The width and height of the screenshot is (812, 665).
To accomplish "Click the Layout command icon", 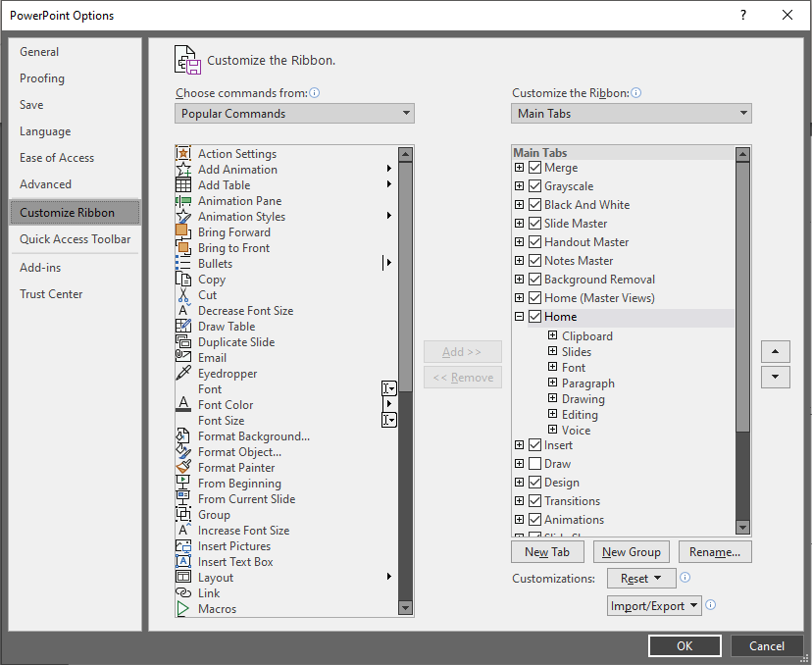I will [183, 577].
